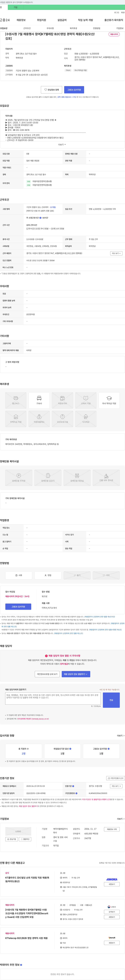Click 더보기 beside 입사지원 현황
The width and height of the screenshot is (125, 980).
(x=120, y=736)
